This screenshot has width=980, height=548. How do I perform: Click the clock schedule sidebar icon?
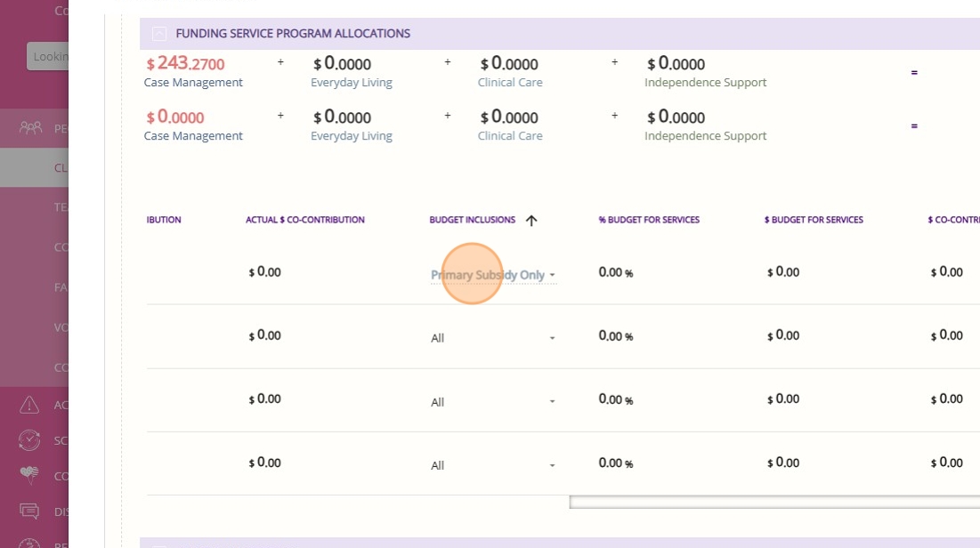click(29, 440)
